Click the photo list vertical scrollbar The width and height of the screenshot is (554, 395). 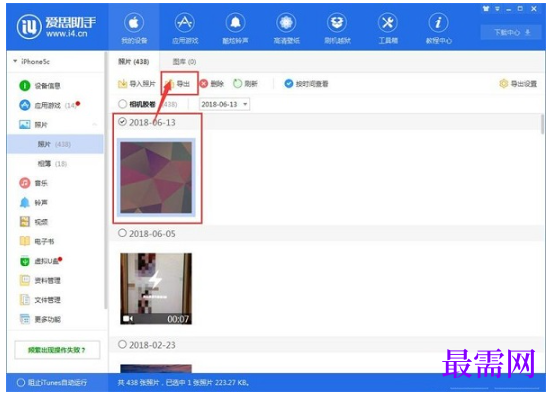(542, 124)
